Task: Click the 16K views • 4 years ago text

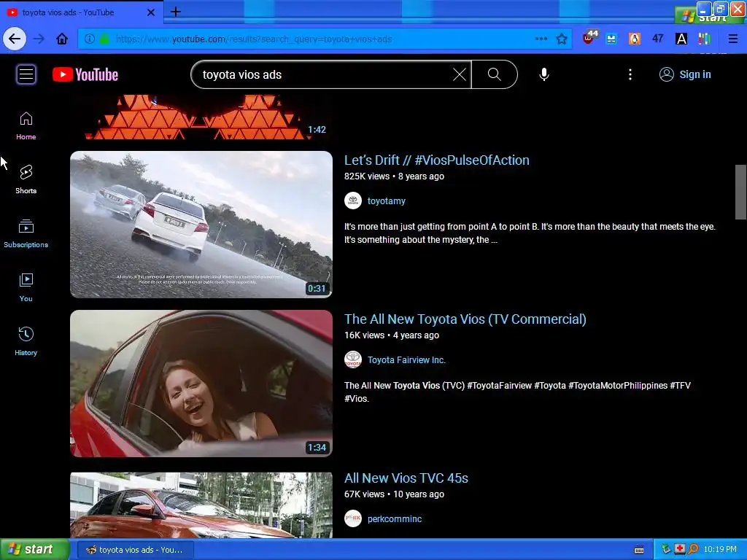Action: click(392, 335)
